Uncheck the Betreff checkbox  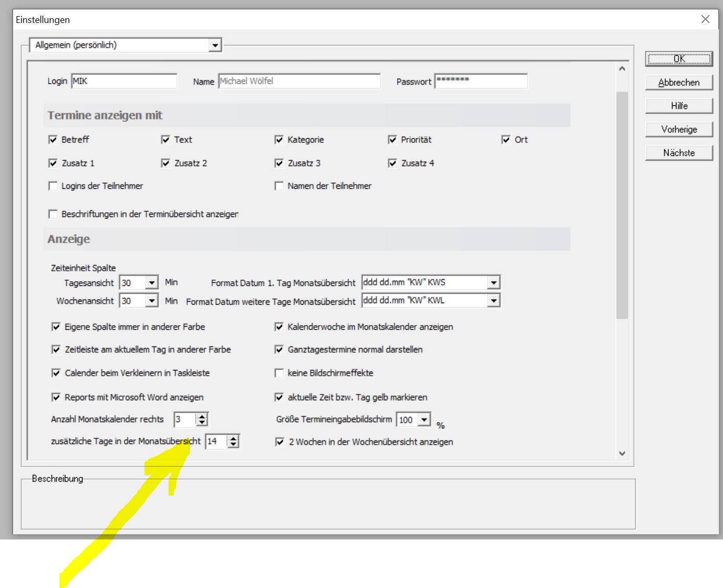coord(53,140)
